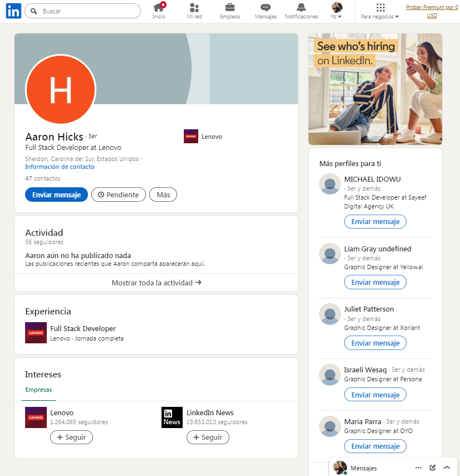The width and height of the screenshot is (460, 476).
Task: Open Mensajes chat bubble icon in navbar
Action: 266,7
